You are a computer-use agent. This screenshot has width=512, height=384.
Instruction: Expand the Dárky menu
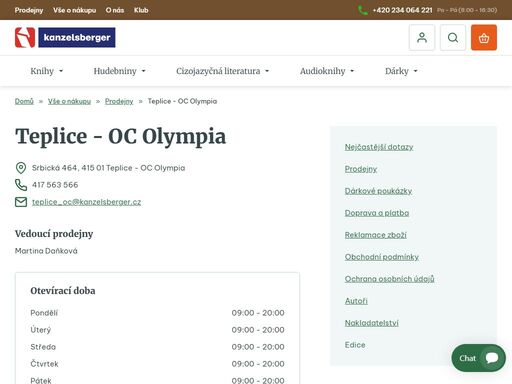[401, 71]
